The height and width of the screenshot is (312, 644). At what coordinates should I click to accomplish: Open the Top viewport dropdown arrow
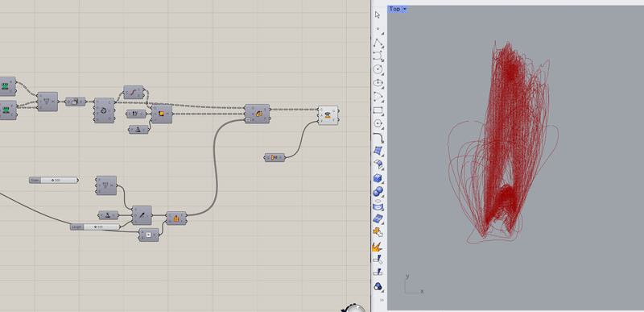[405, 9]
